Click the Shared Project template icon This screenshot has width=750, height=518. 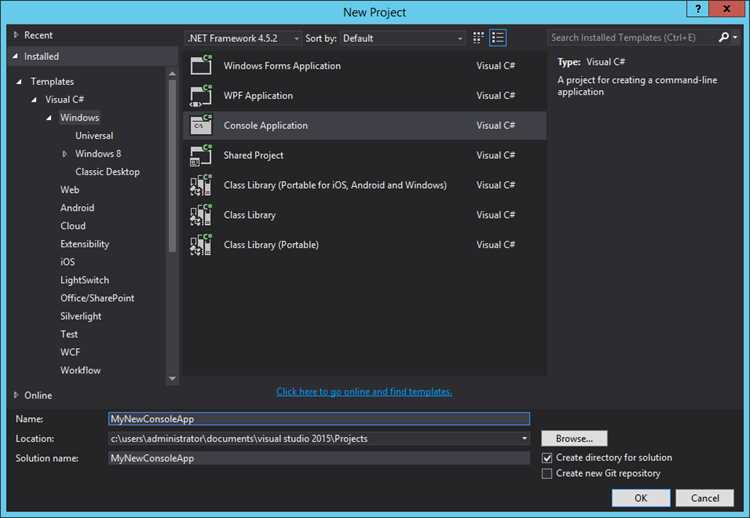click(x=201, y=155)
